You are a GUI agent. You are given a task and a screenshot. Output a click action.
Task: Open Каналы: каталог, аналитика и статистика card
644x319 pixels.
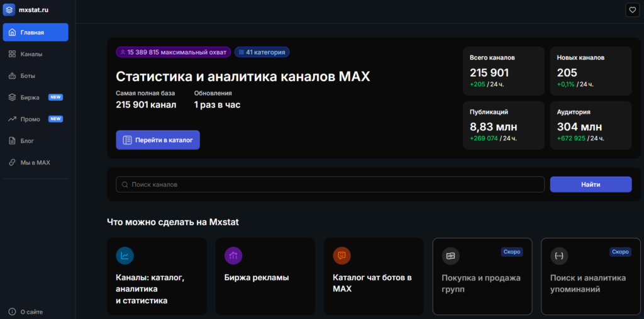tap(157, 276)
